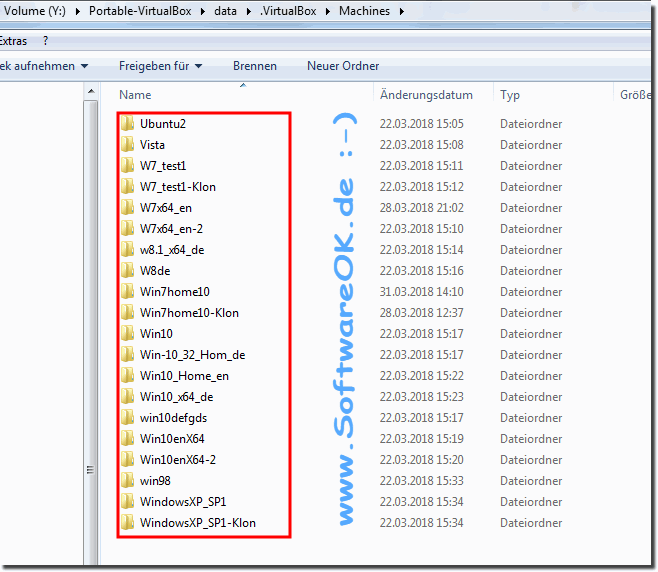Click the date 22.03.2018 15:05
The height and width of the screenshot is (572, 658).
tap(421, 124)
